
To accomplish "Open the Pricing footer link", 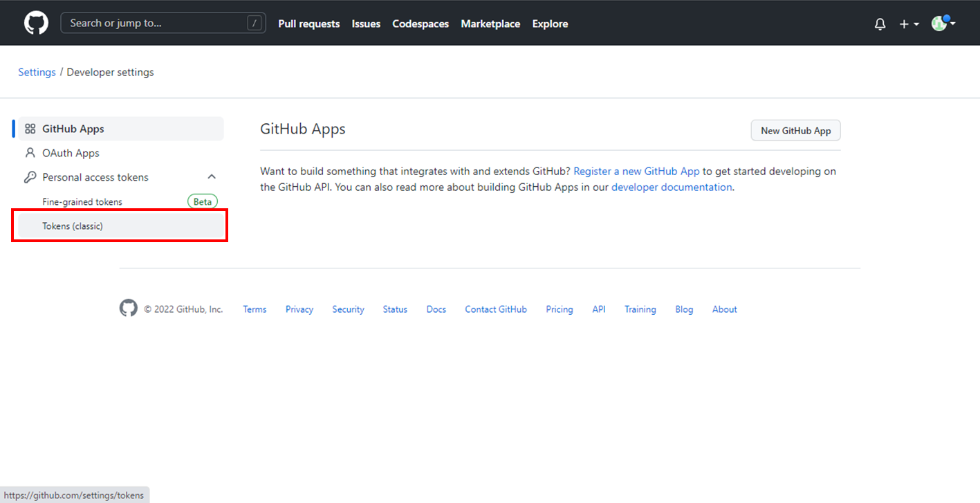I will 560,309.
